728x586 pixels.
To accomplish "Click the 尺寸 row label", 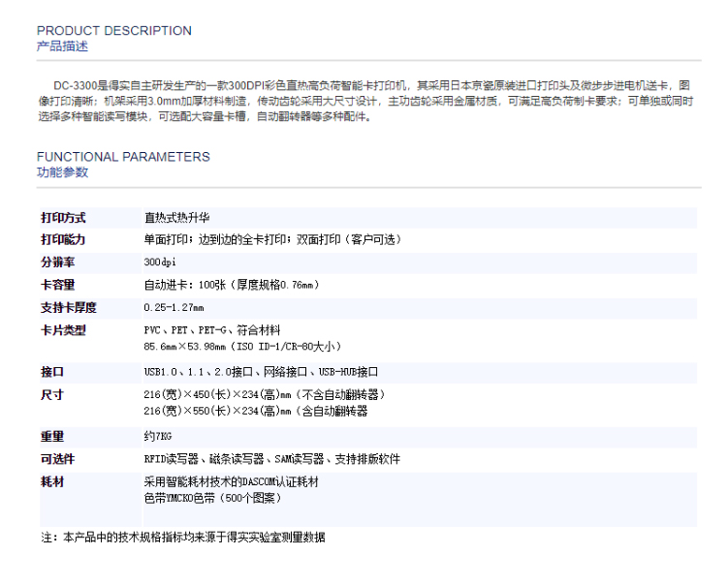I will coord(52,395).
